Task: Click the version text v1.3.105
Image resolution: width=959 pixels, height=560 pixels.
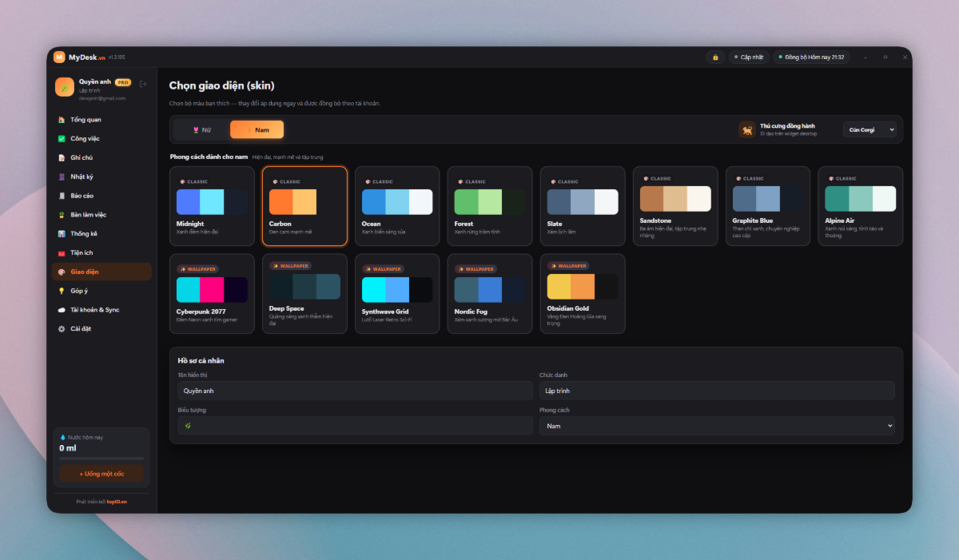Action: (x=117, y=58)
